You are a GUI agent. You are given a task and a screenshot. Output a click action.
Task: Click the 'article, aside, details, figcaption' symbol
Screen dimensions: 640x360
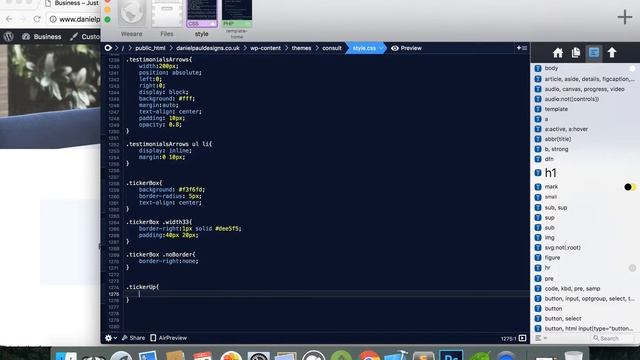589,79
